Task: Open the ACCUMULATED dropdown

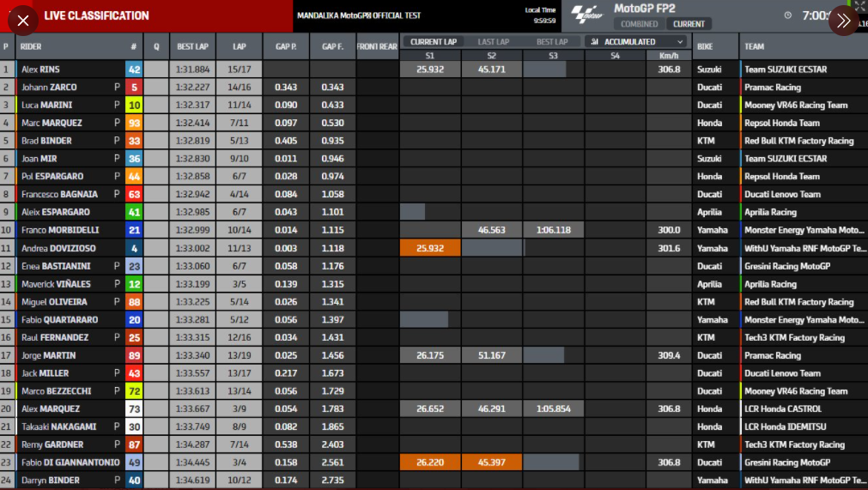Action: pyautogui.click(x=636, y=41)
